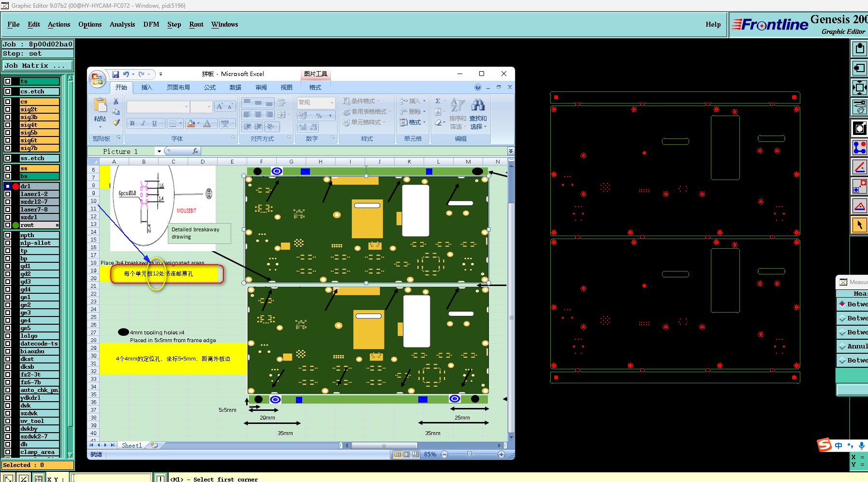Click the blue-to-red square move tool

[859, 186]
